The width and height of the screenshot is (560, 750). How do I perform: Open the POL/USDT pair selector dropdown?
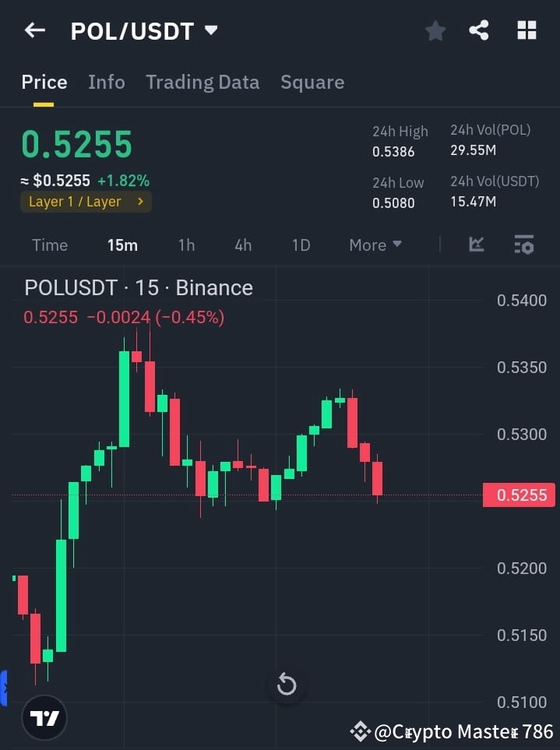pos(143,31)
